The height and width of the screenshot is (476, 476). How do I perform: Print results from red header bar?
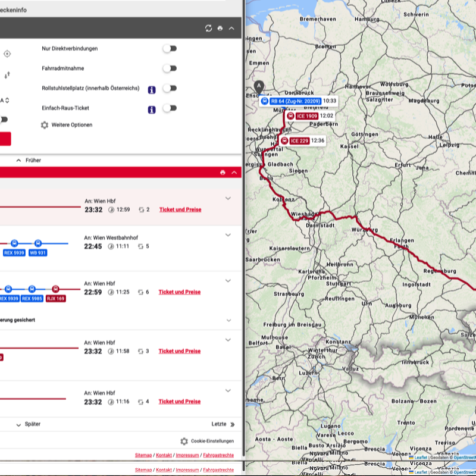coord(223,173)
